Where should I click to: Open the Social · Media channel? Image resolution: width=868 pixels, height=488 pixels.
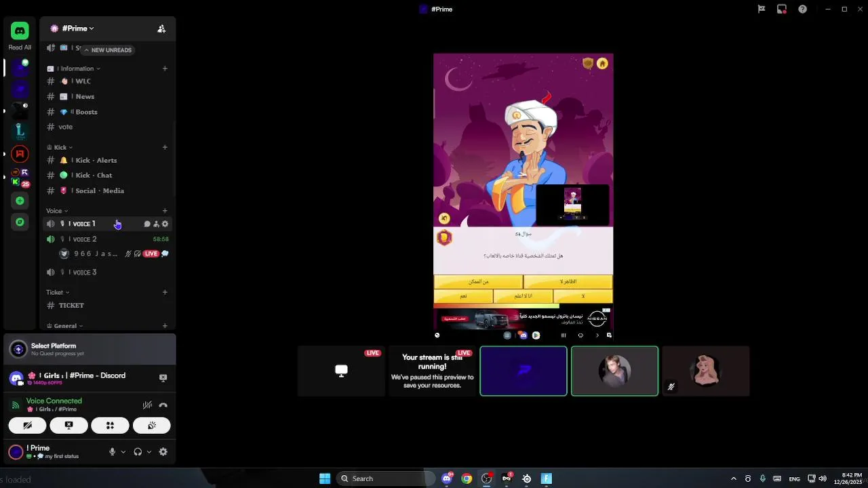(107, 190)
